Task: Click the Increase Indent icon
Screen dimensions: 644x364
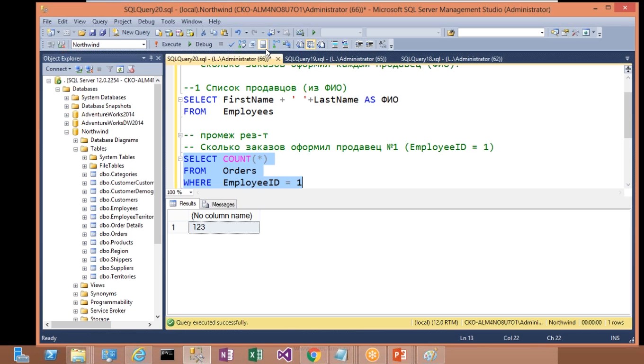Action: tap(369, 45)
